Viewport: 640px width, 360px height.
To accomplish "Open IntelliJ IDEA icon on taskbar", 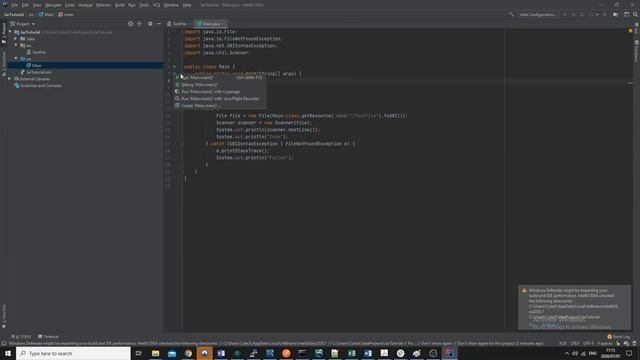I will [x=449, y=353].
